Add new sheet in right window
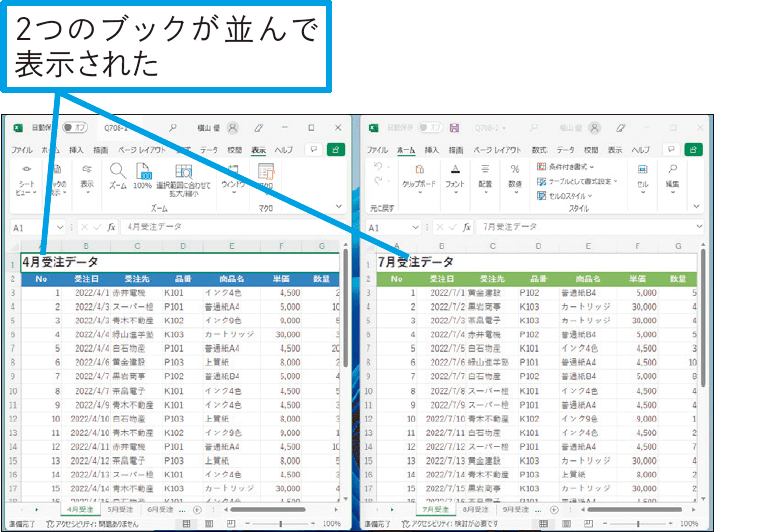The height and width of the screenshot is (532, 783). 554,510
